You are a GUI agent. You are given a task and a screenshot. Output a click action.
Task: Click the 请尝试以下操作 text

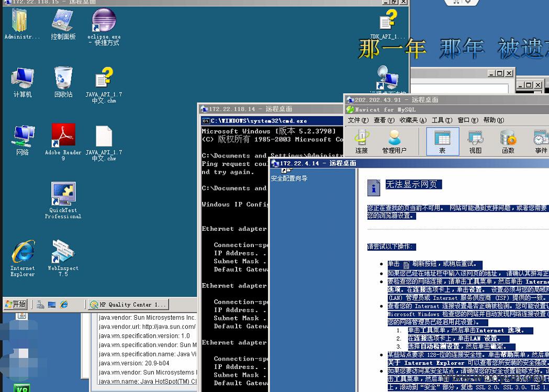tap(391, 247)
